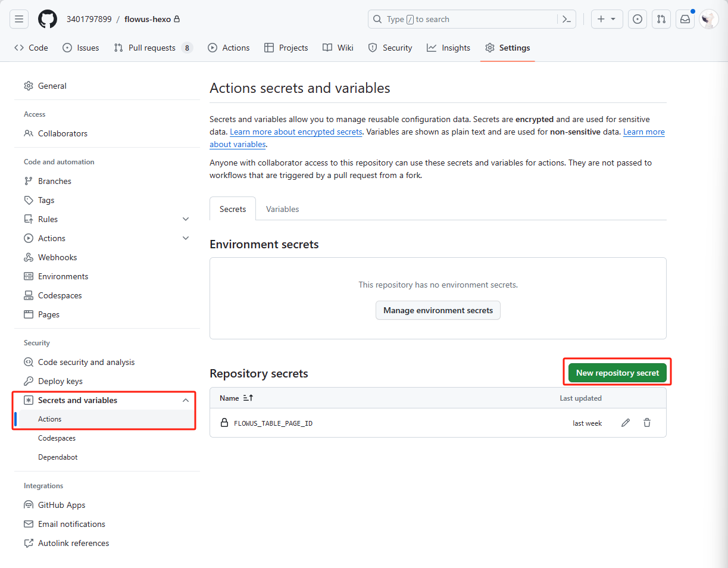Open the issues icon in header
Image resolution: width=728 pixels, height=568 pixels.
tap(638, 19)
